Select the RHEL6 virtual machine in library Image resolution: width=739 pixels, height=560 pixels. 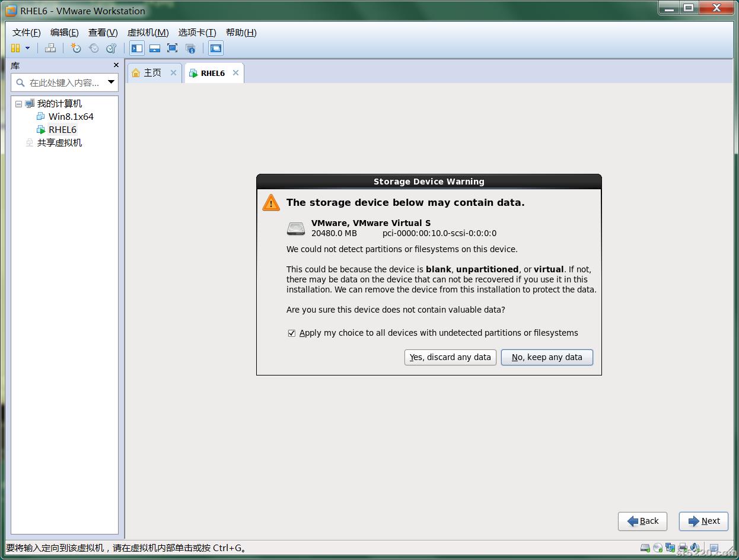pyautogui.click(x=62, y=130)
